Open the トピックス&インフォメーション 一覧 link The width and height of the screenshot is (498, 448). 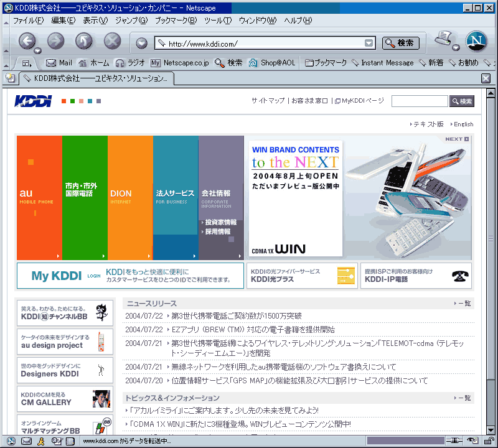[x=463, y=398]
